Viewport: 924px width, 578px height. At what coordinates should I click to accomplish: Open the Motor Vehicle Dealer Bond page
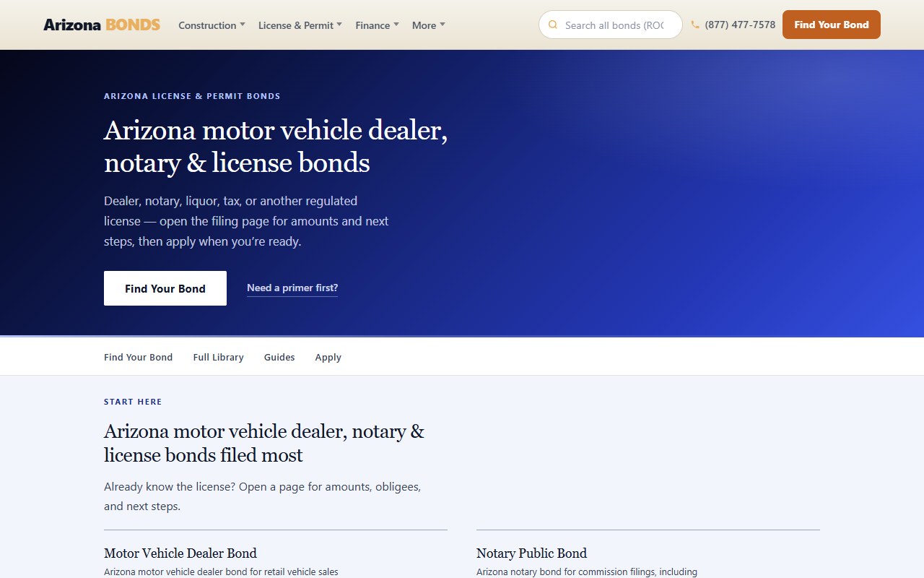[x=180, y=553]
